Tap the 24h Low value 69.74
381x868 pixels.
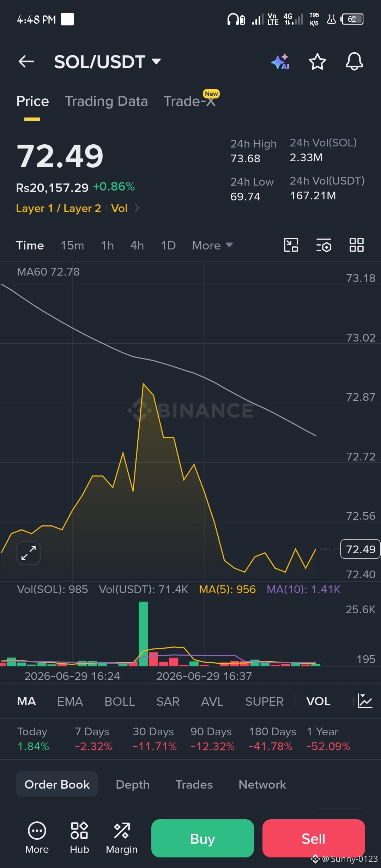(x=245, y=197)
